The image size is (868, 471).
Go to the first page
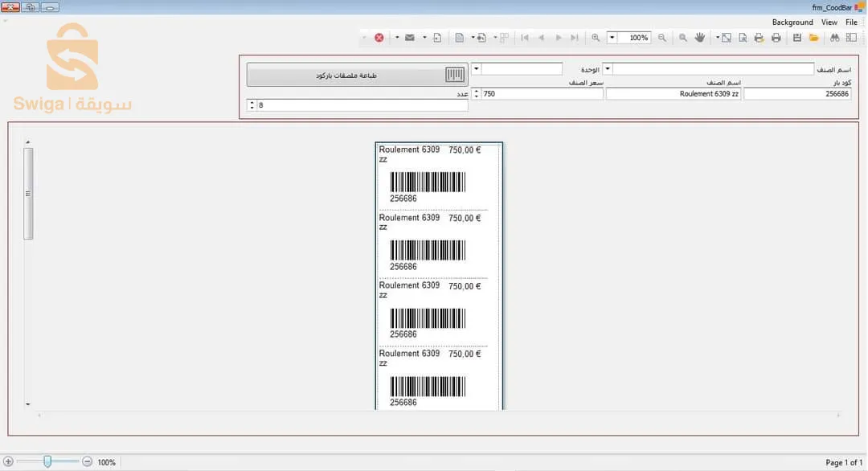[x=525, y=38]
